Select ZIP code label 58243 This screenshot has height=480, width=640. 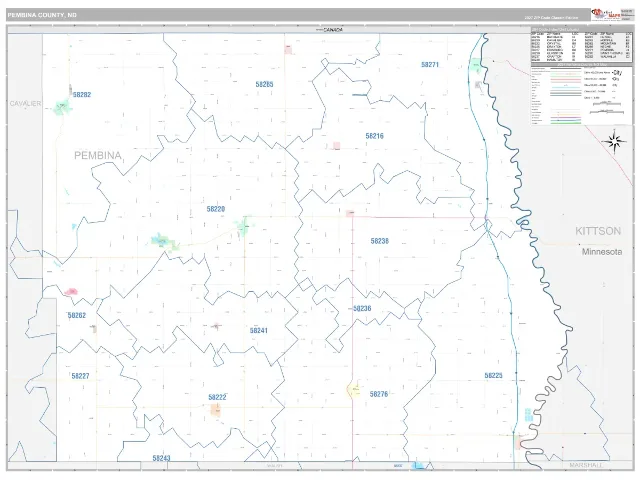pyautogui.click(x=161, y=458)
